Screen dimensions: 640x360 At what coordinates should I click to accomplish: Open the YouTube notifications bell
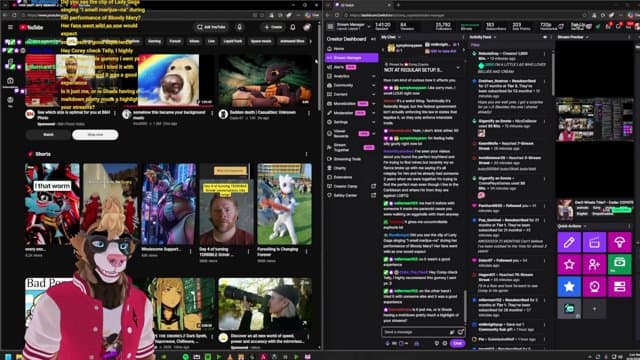coord(293,27)
